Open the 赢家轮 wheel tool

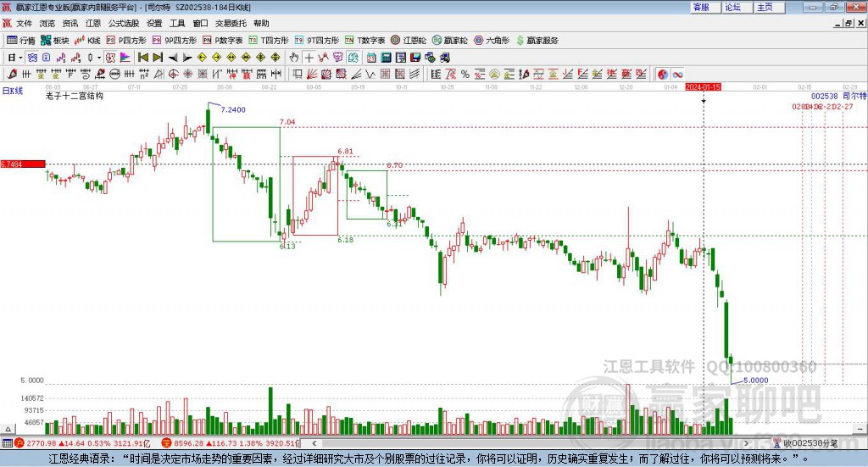point(449,41)
